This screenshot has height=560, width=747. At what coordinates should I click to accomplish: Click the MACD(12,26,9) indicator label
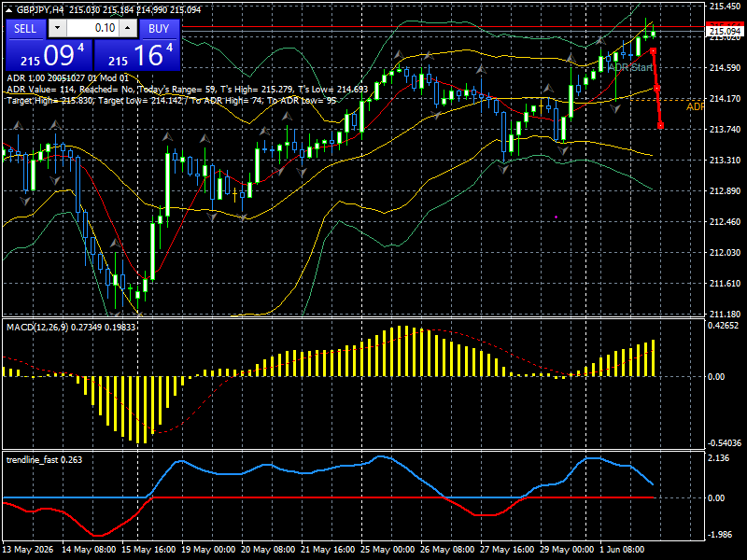tap(71, 328)
